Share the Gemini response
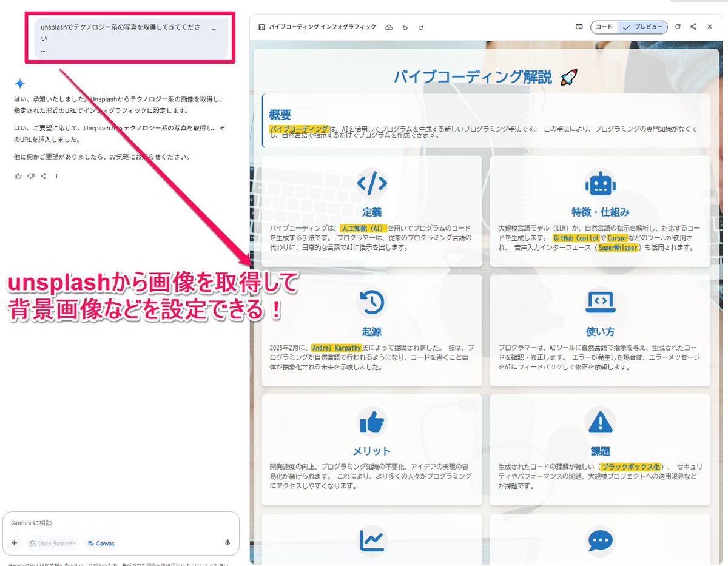The height and width of the screenshot is (566, 728). (44, 176)
